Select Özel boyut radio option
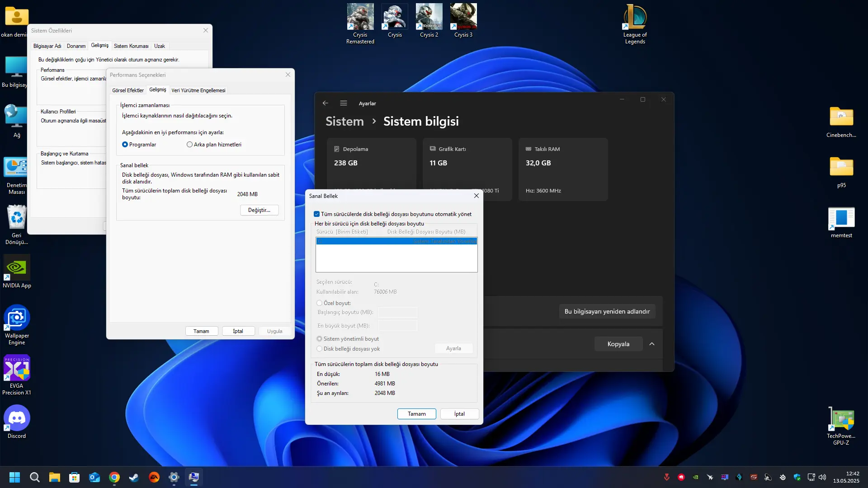This screenshot has width=868, height=488. pyautogui.click(x=320, y=303)
